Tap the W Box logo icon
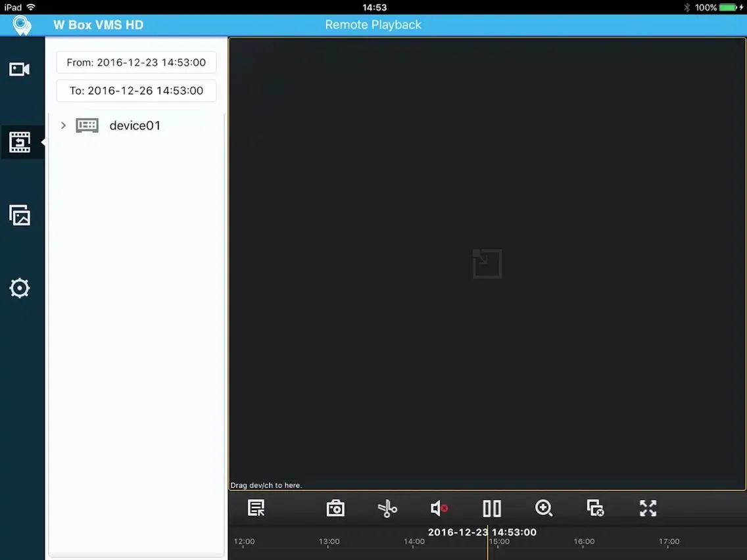Image resolution: width=747 pixels, height=560 pixels. click(22, 25)
